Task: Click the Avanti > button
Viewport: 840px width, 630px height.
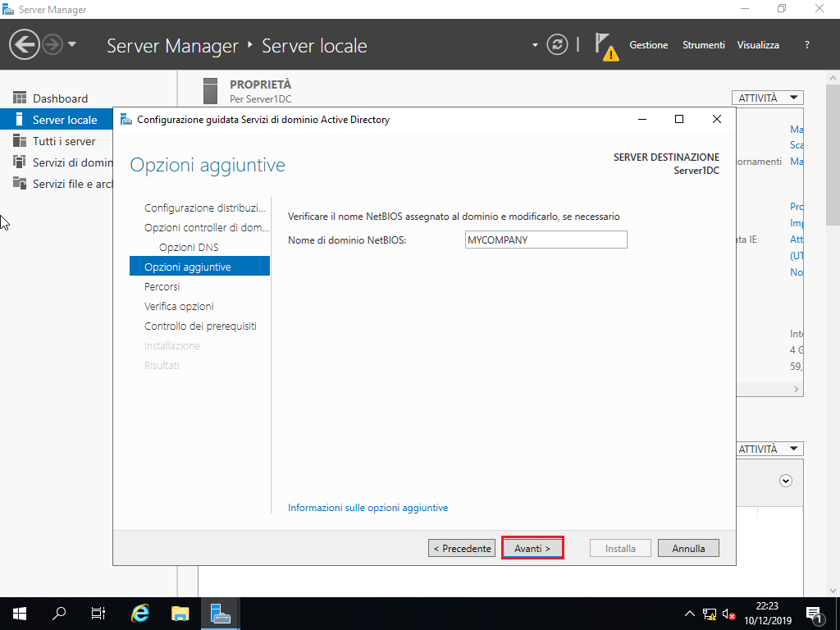Action: pyautogui.click(x=532, y=548)
